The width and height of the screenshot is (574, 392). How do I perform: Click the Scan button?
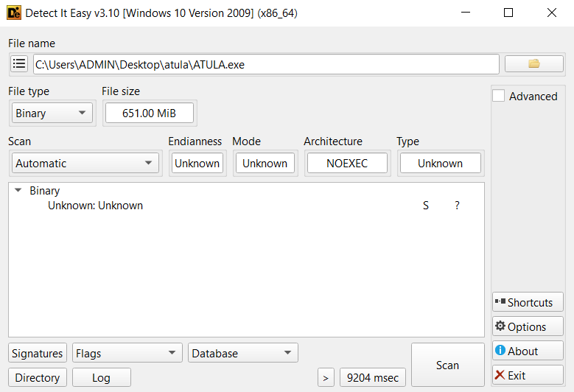pyautogui.click(x=447, y=365)
